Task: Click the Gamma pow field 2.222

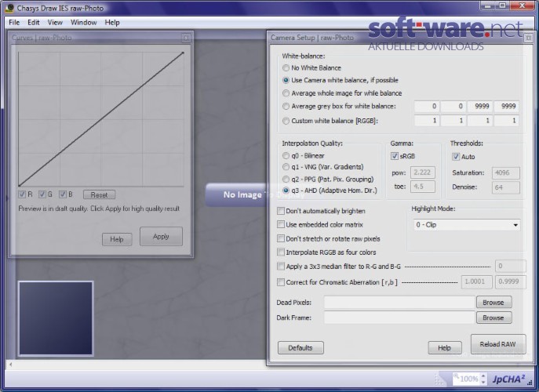Action: pos(422,172)
